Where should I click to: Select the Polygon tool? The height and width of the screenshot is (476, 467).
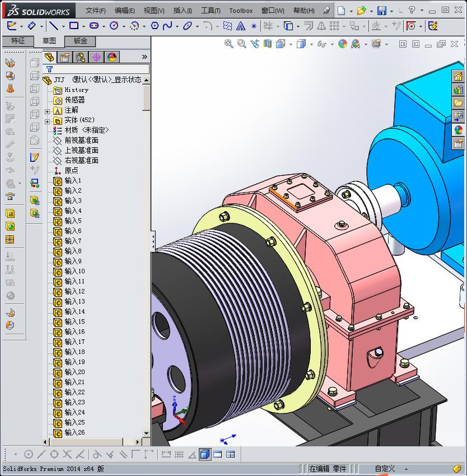coord(155,26)
